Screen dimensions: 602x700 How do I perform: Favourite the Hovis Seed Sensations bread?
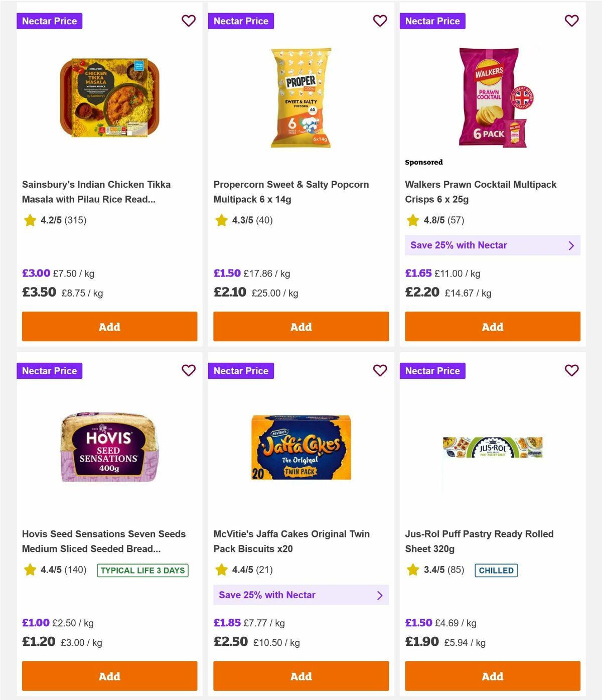point(189,370)
